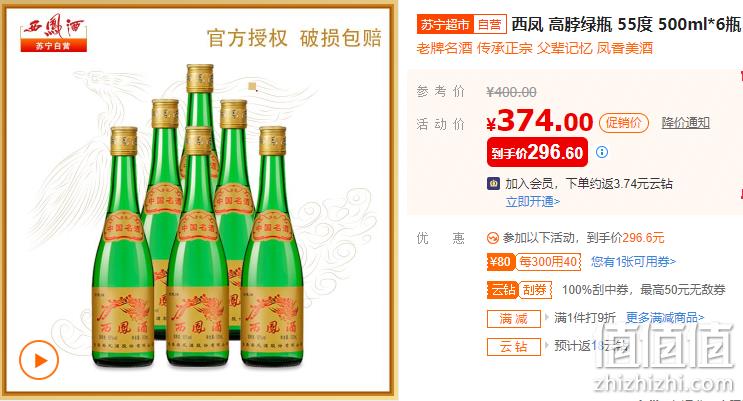Play the product video

[x=39, y=360]
